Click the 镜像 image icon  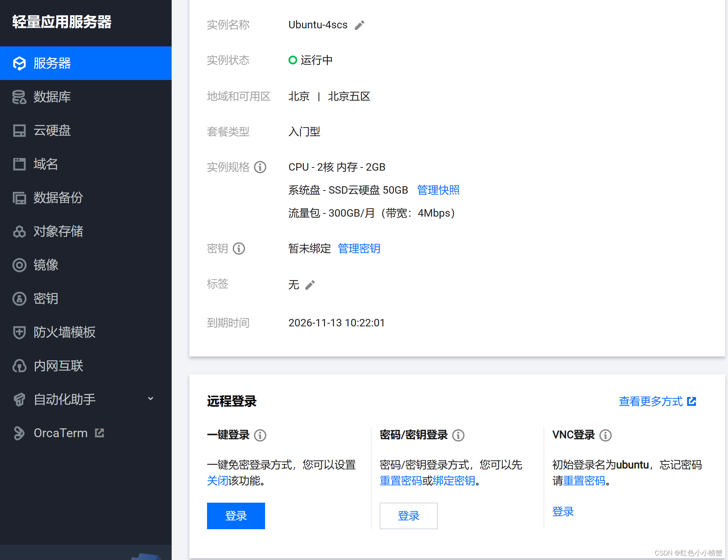tap(19, 265)
